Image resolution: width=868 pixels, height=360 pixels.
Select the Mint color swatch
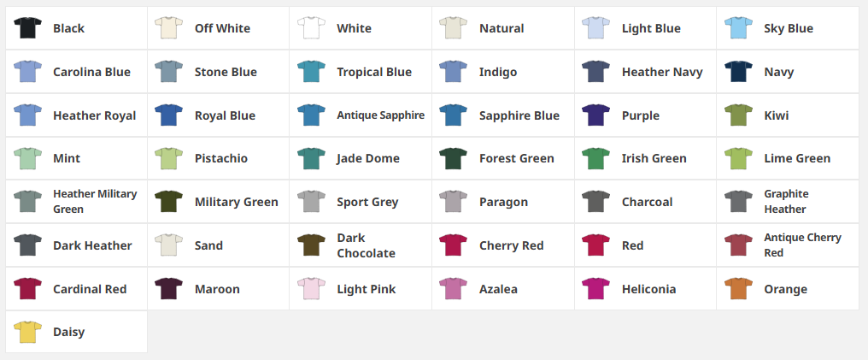coord(27,158)
